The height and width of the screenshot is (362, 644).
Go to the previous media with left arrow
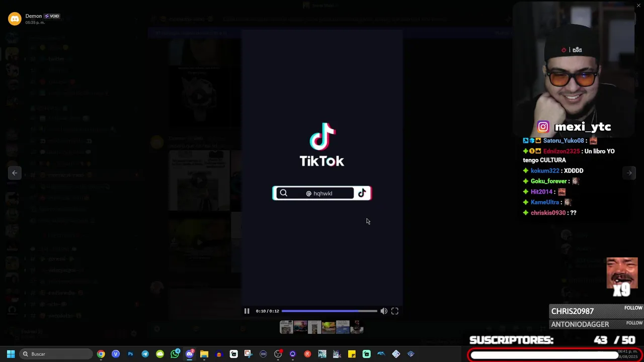tap(15, 173)
